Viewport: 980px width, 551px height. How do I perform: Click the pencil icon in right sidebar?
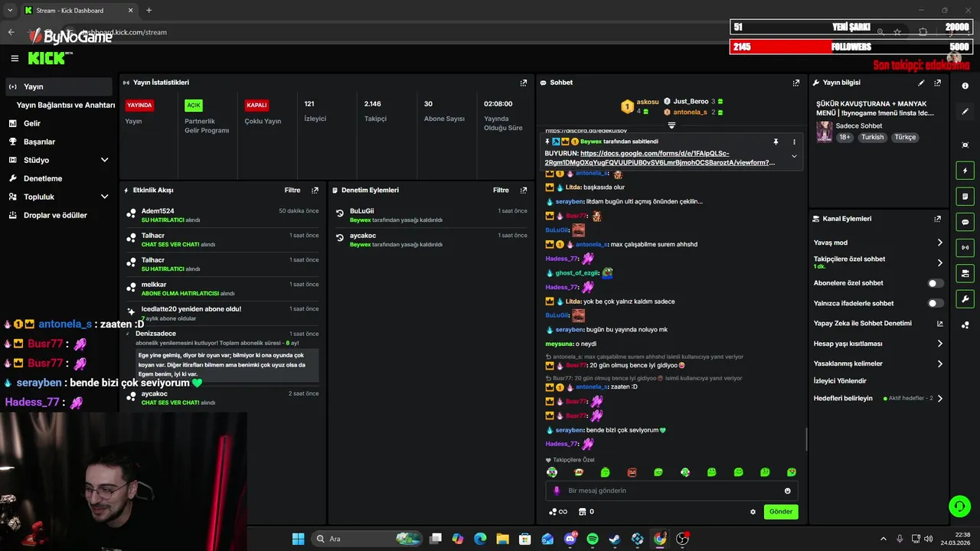click(x=965, y=112)
